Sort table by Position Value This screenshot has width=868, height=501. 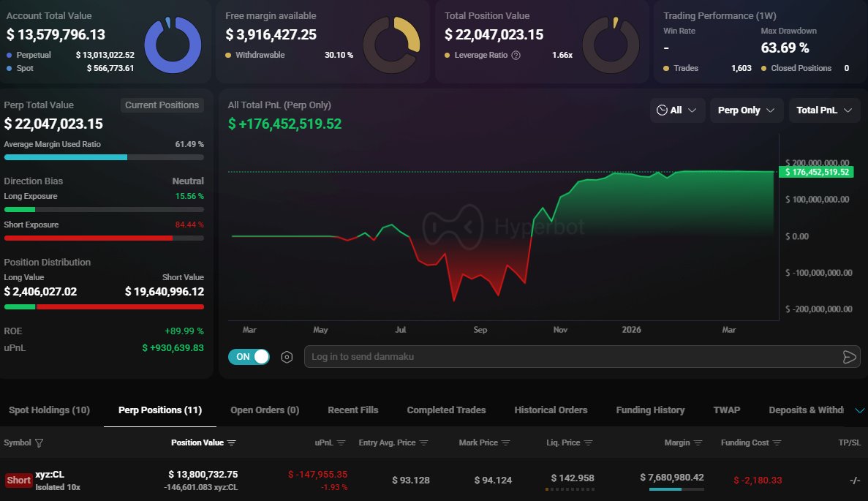[x=230, y=442]
